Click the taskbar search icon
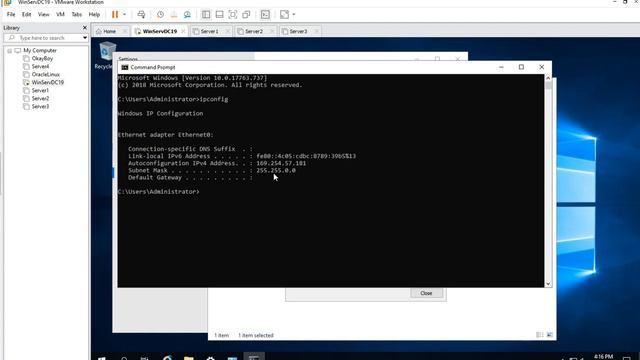Screen dimensions: 640x360 pyautogui.click(x=124, y=358)
